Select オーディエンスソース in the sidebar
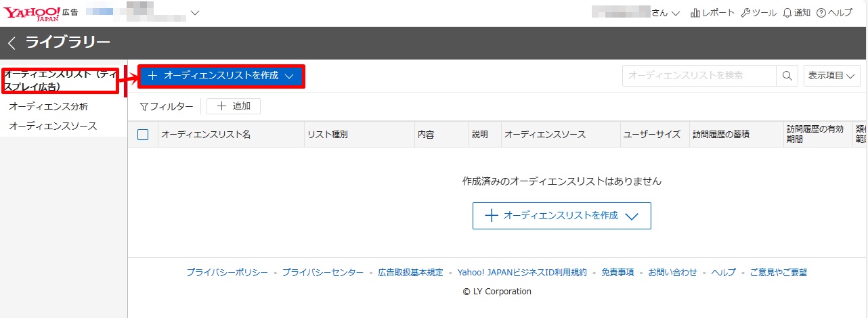Image resolution: width=868 pixels, height=318 pixels. [53, 126]
